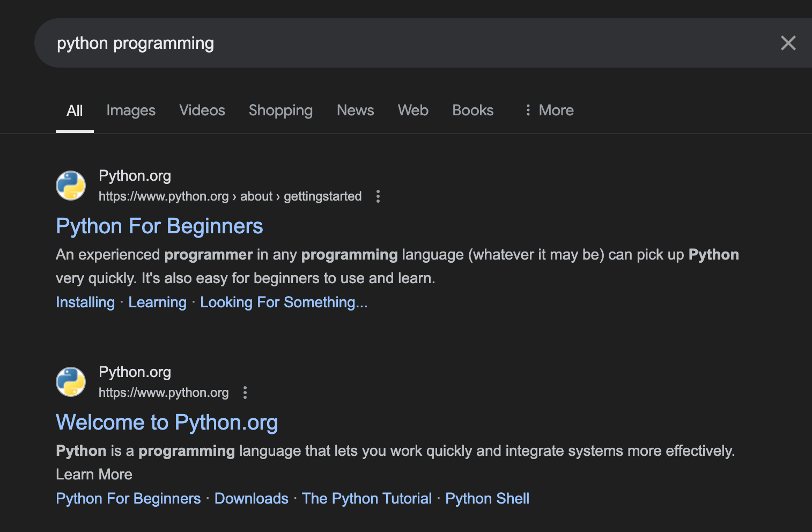
Task: Follow the Installing sitelink
Action: pos(85,302)
